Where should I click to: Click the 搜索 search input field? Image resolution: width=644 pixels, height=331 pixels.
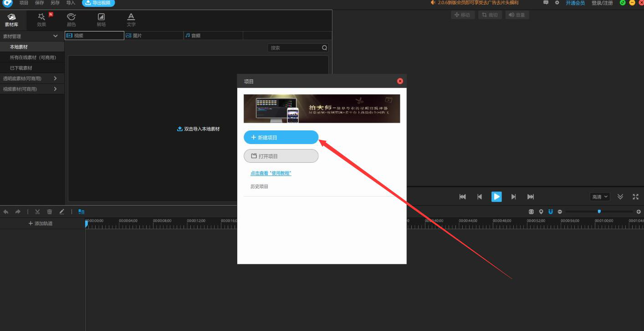[295, 48]
